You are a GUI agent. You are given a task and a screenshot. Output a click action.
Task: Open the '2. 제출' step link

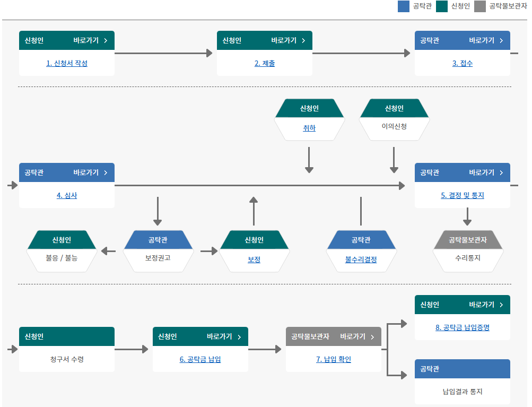point(265,63)
